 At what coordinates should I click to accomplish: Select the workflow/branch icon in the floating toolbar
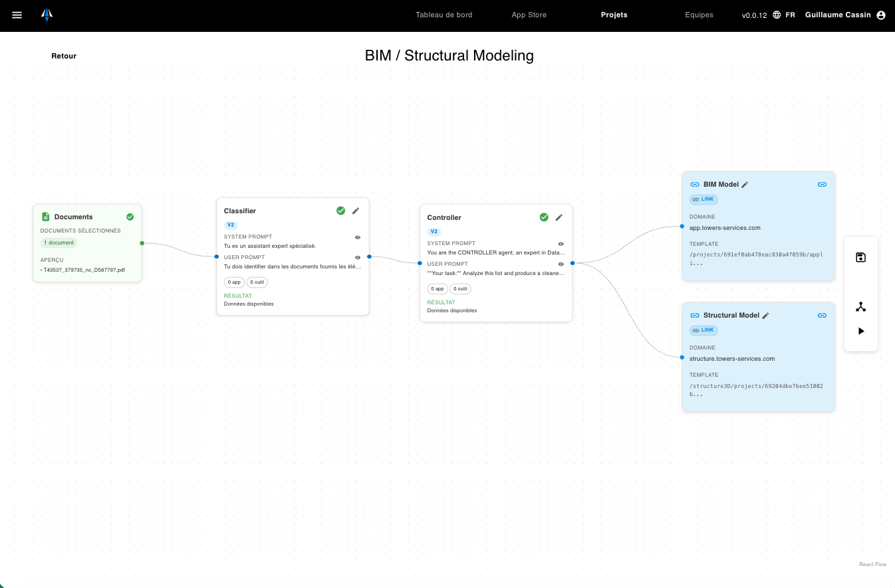[860, 306]
